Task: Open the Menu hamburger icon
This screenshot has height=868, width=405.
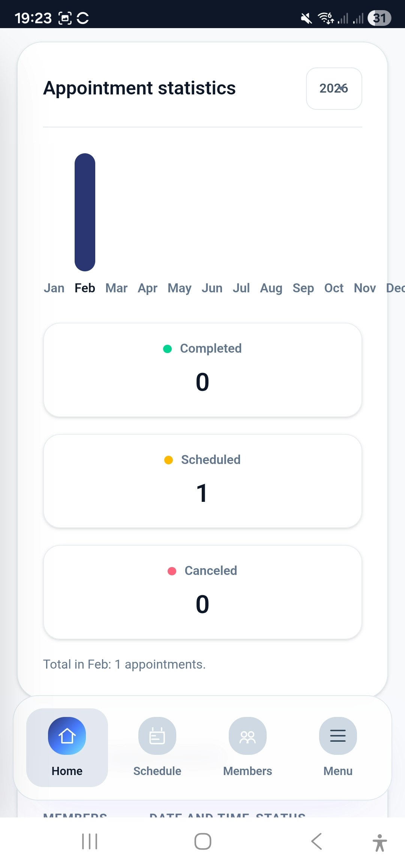Action: [337, 736]
